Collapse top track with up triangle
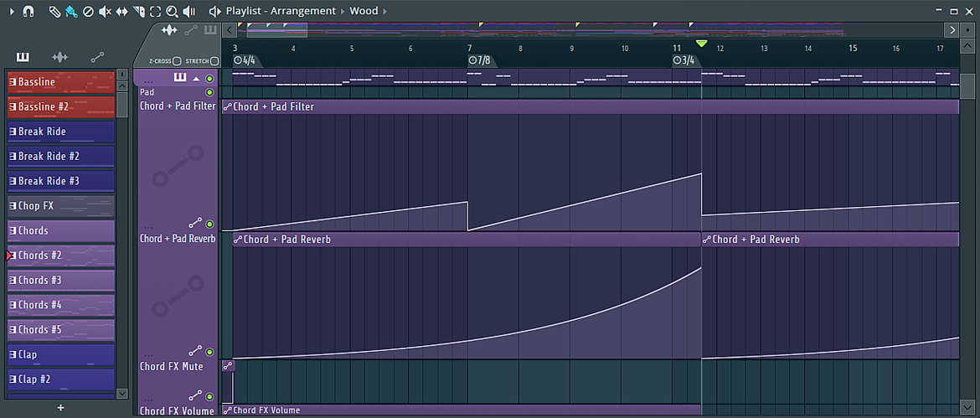This screenshot has height=418, width=980. pyautogui.click(x=196, y=79)
